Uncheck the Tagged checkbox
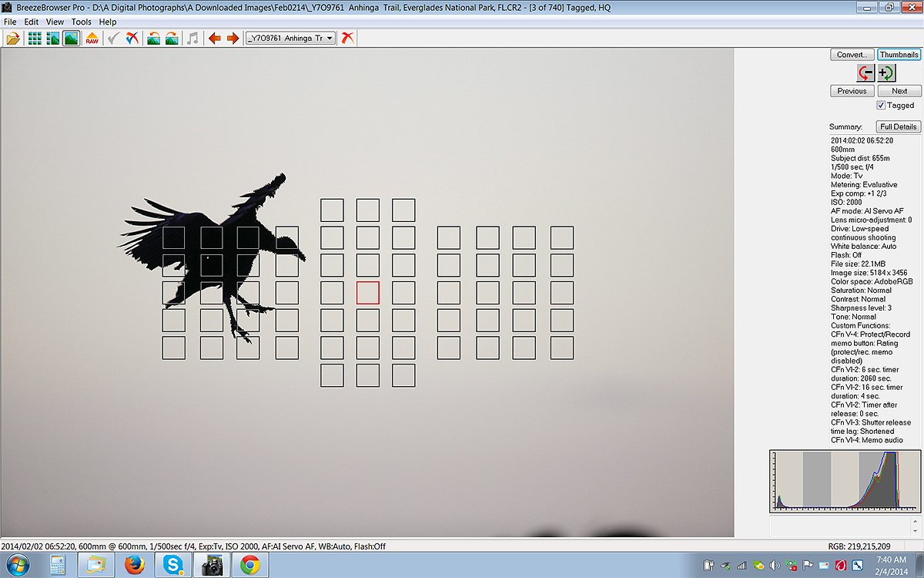 click(x=882, y=106)
